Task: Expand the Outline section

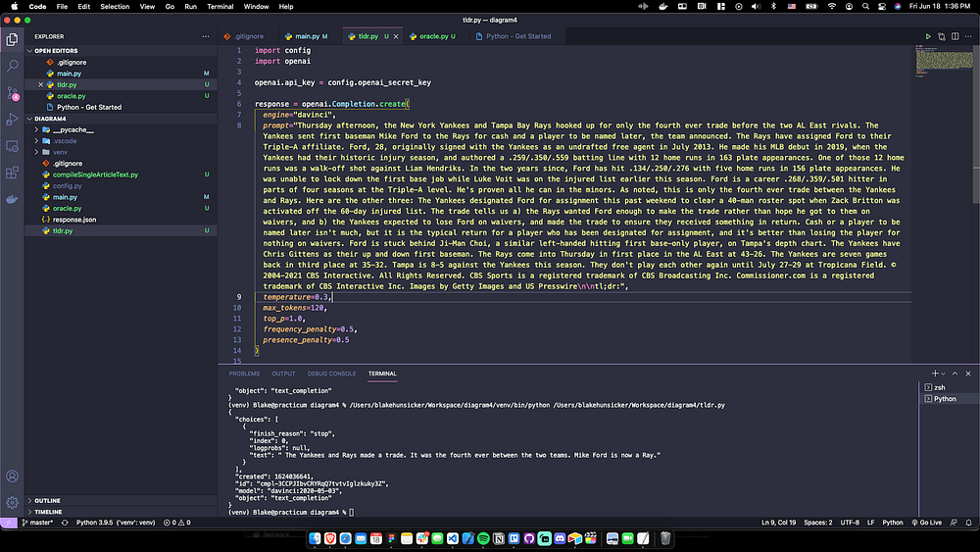Action: point(47,501)
